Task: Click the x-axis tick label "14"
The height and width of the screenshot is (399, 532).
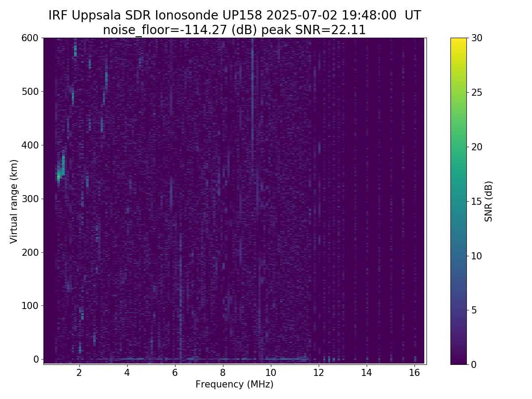Action: tap(367, 373)
